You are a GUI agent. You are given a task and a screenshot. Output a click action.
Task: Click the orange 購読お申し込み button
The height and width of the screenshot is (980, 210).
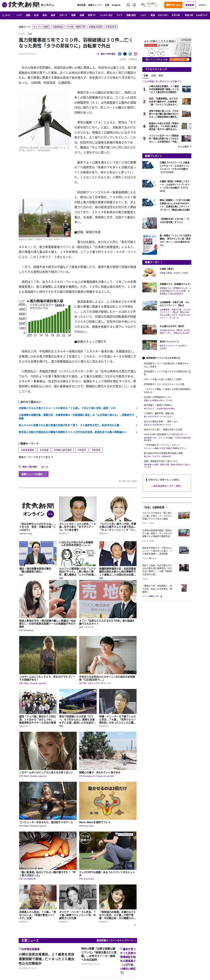coord(173,5)
